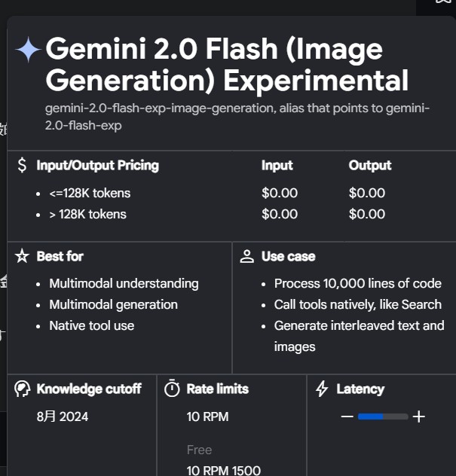Click the latency minus sign
The width and height of the screenshot is (456, 476).
[347, 416]
